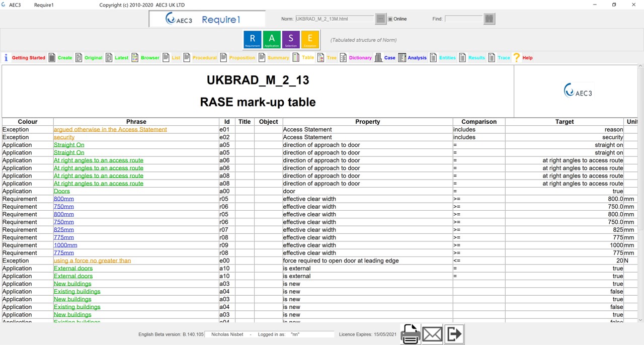Click the 'reason' target cell

click(565, 130)
